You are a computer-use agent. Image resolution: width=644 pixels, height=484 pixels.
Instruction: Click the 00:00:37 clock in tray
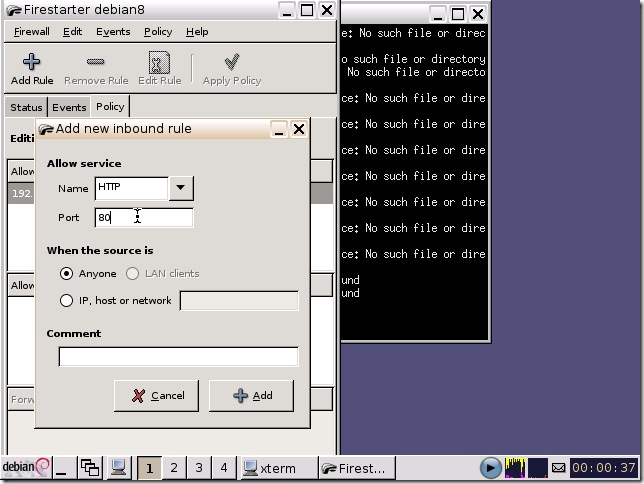603,468
